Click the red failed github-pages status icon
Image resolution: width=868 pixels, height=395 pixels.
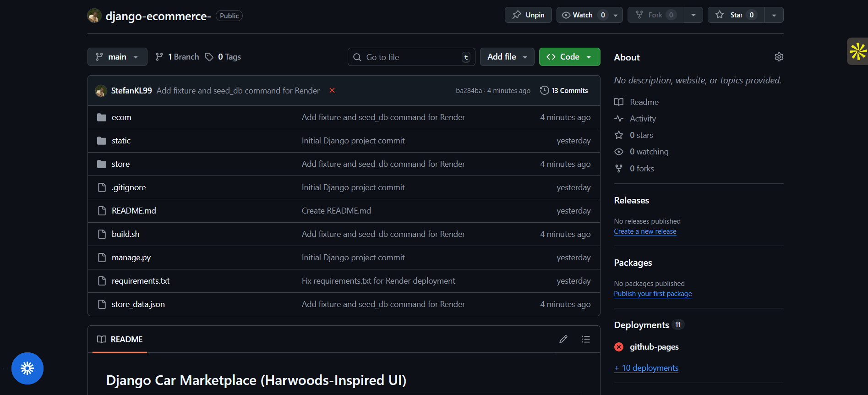point(619,347)
